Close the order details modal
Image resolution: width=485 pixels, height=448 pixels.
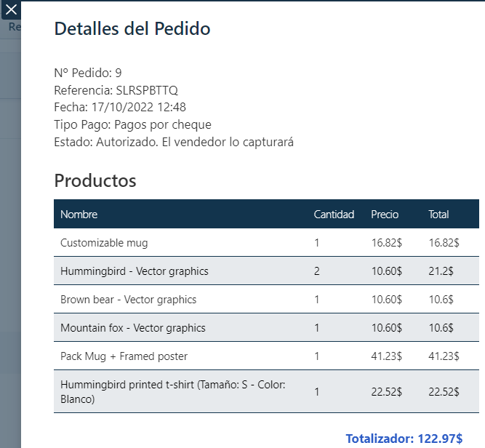[11, 10]
